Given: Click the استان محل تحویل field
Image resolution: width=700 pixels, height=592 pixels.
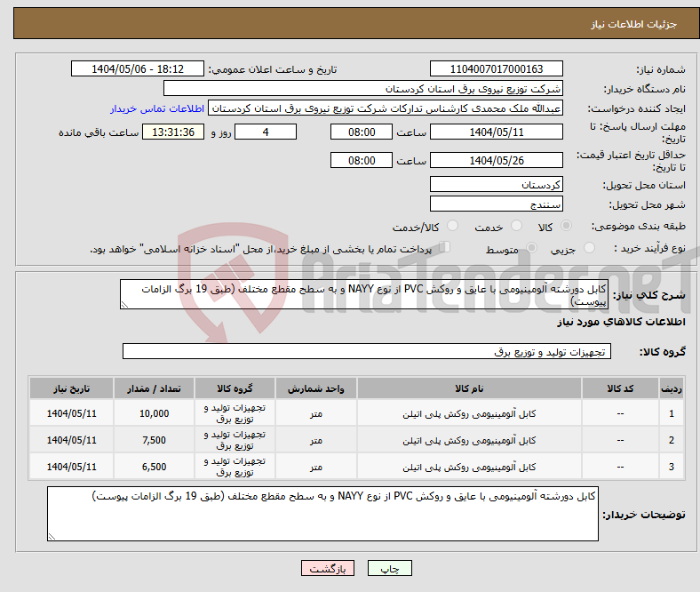Looking at the screenshot, I should 496,185.
